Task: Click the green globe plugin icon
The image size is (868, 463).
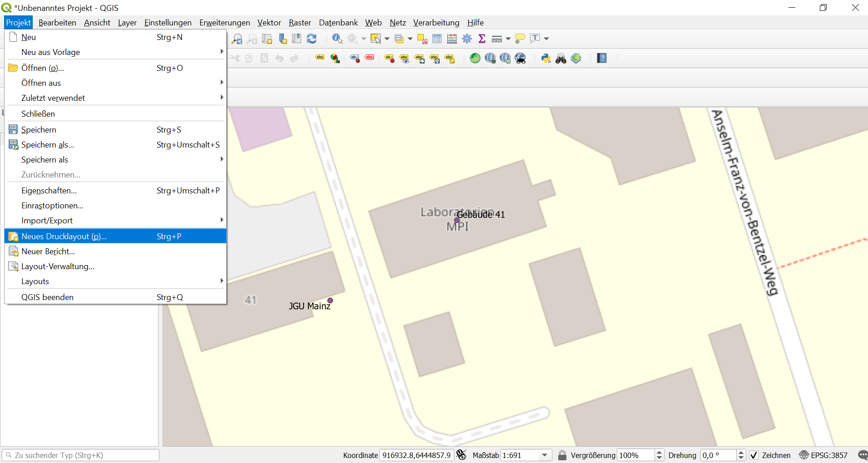Action: (475, 58)
